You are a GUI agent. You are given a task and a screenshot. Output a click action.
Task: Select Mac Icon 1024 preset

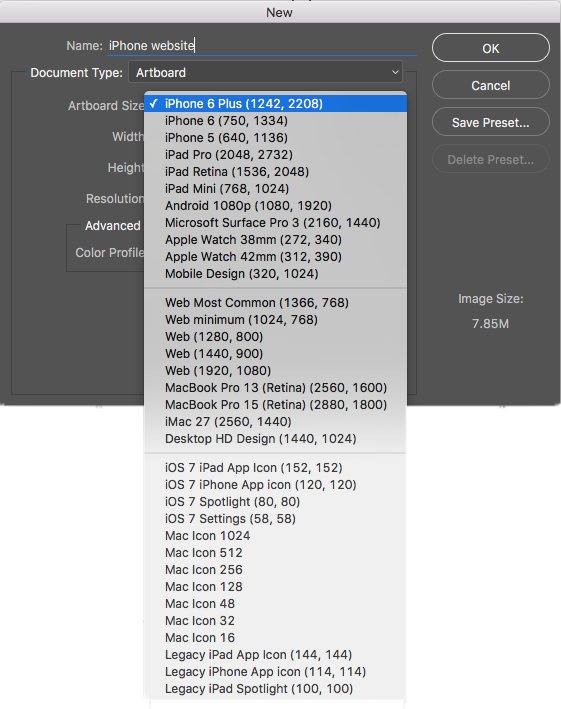click(x=275, y=536)
